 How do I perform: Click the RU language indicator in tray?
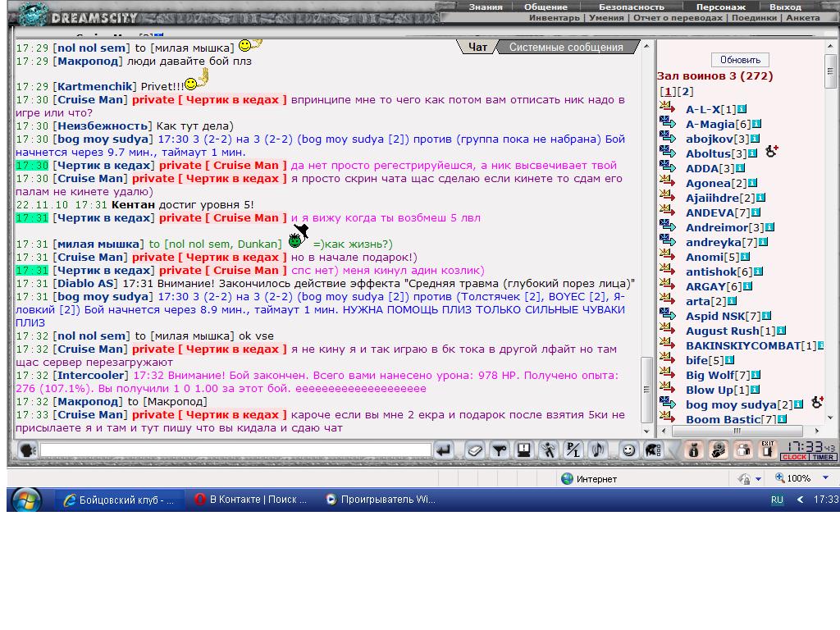pyautogui.click(x=777, y=500)
